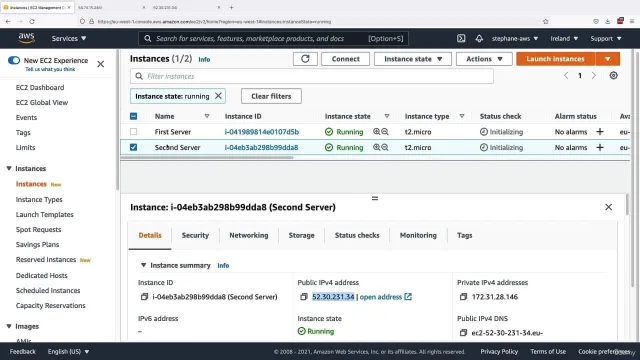
Task: Switch to the Status checks tab
Action: click(x=357, y=235)
